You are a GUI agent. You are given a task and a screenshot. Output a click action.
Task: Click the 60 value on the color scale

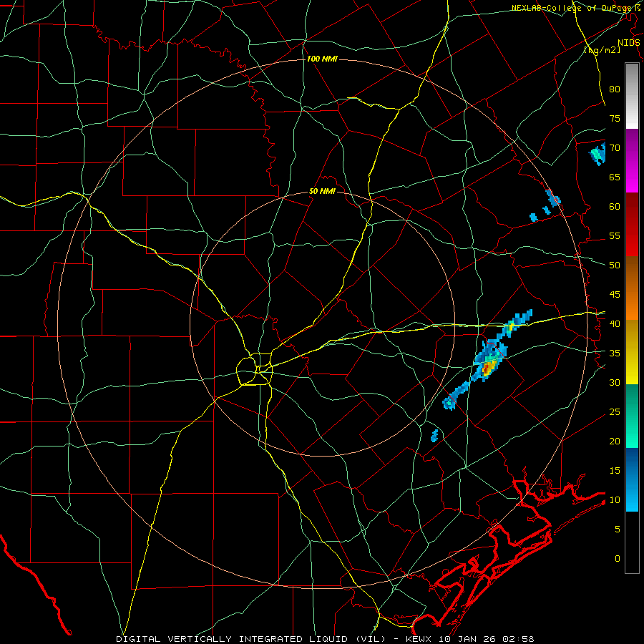pos(615,207)
